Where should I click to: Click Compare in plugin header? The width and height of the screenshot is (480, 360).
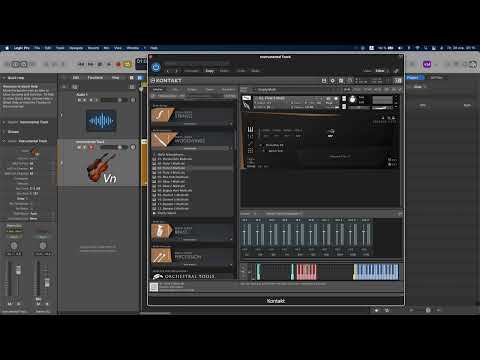[x=192, y=71]
